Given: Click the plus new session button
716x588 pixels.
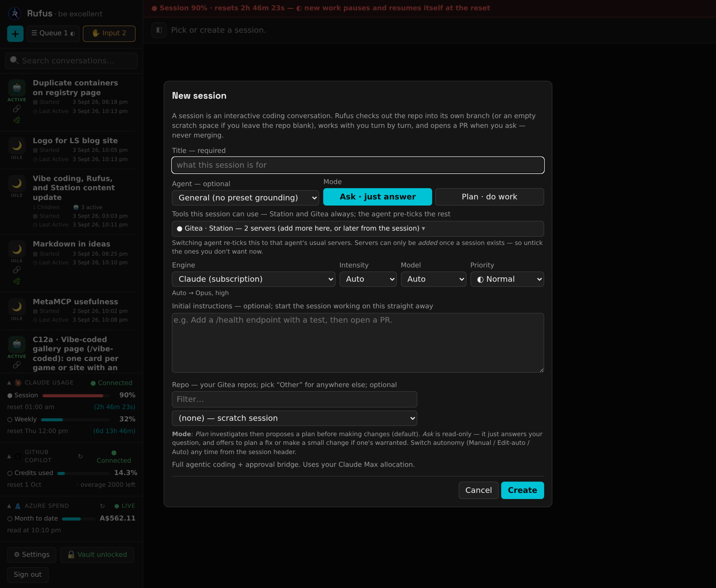Looking at the screenshot, I should pyautogui.click(x=15, y=34).
